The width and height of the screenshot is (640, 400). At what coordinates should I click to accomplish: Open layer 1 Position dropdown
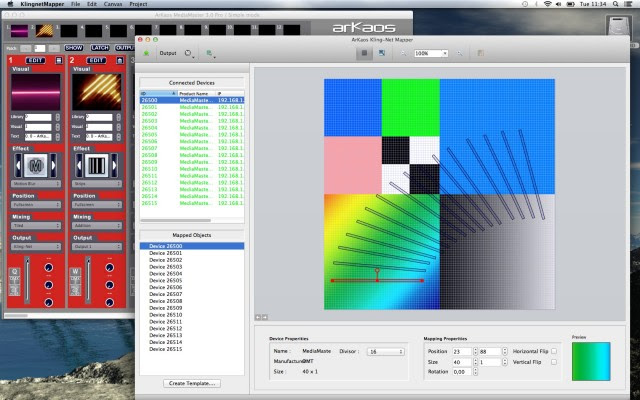[x=36, y=204]
